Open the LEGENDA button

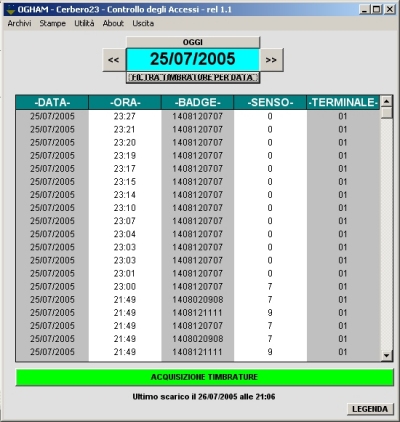[x=370, y=409]
